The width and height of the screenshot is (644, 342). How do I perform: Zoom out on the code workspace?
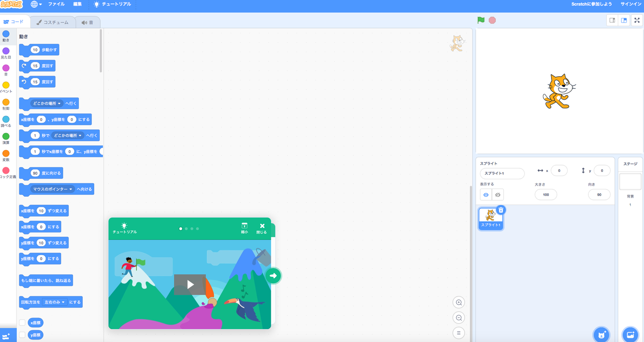[x=458, y=318]
